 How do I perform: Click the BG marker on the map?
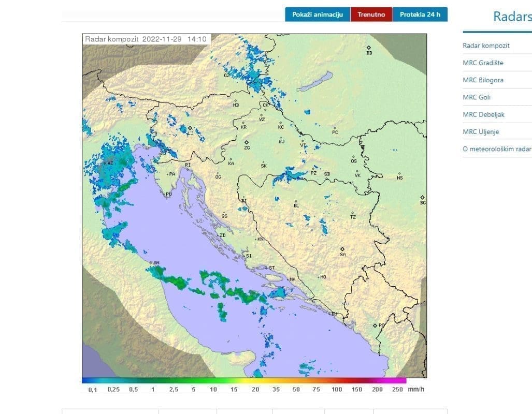click(423, 198)
